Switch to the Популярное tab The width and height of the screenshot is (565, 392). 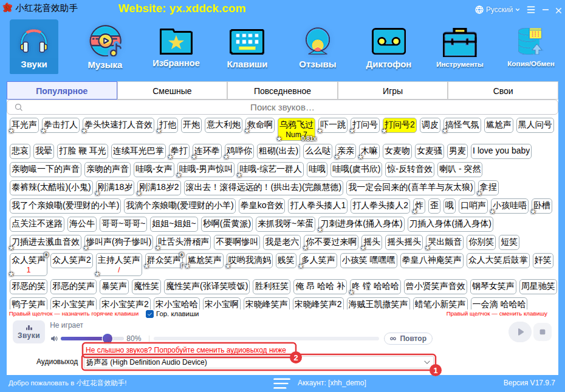(x=62, y=90)
